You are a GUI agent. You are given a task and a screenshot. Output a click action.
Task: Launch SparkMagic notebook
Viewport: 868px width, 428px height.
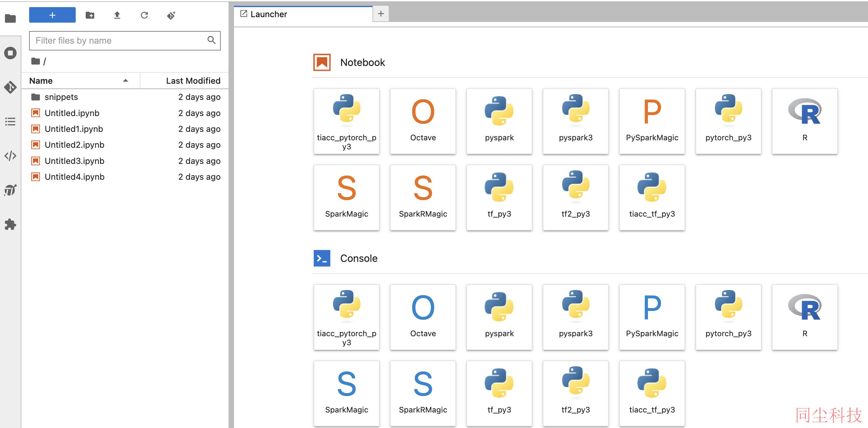(x=346, y=198)
